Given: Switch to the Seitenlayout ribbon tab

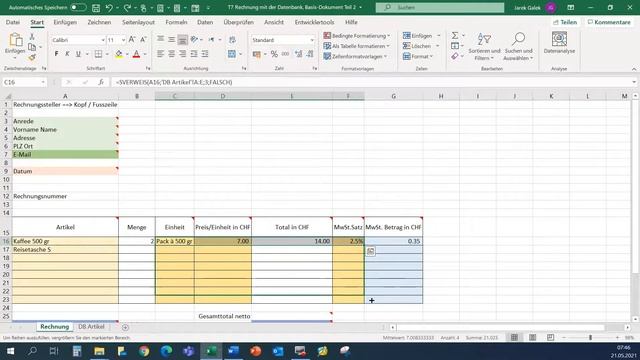Looking at the screenshot, I should [x=138, y=22].
